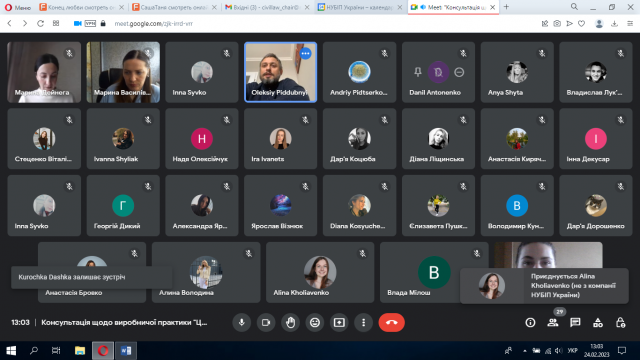
Task: Click the browser forward arrow
Action: tap(25, 24)
